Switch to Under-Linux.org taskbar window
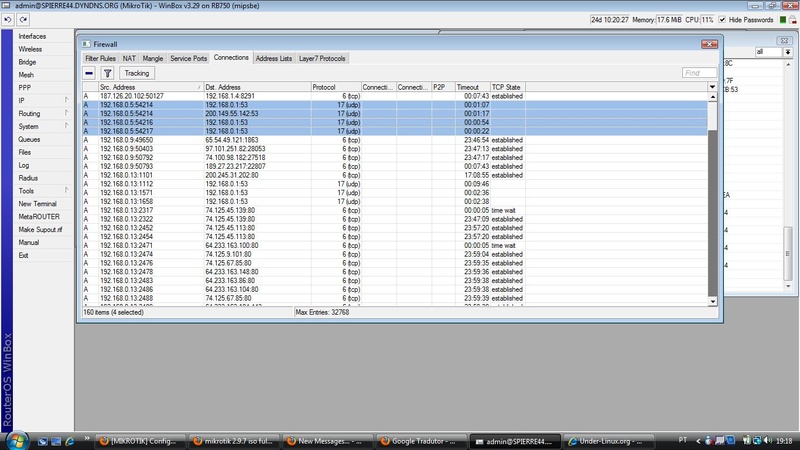This screenshot has width=800, height=450. pyautogui.click(x=607, y=441)
